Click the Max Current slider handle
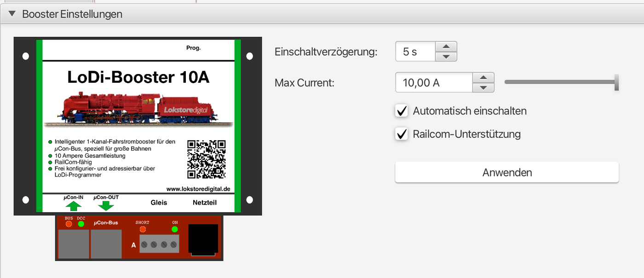644x278 pixels. (x=616, y=82)
